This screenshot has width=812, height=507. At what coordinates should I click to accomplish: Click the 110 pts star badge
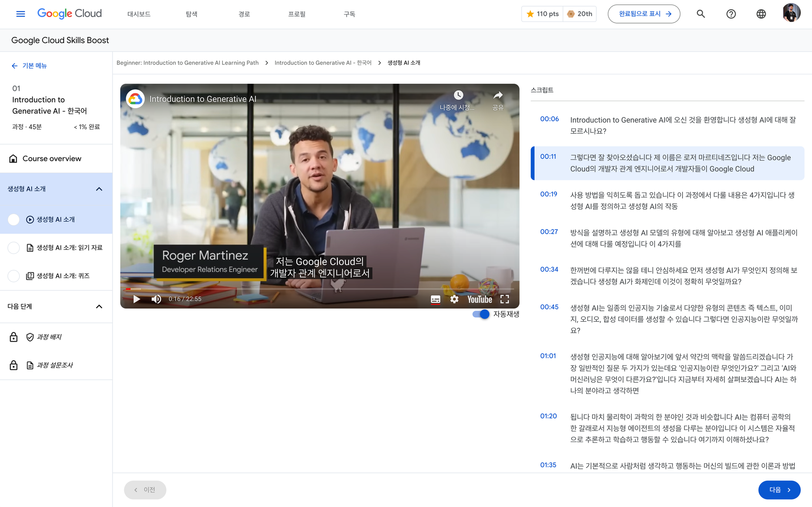542,14
